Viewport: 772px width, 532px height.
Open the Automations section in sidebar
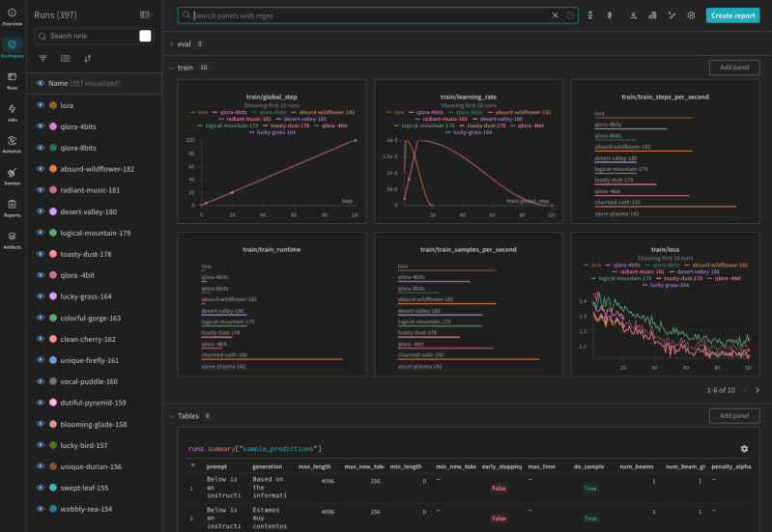[12, 144]
